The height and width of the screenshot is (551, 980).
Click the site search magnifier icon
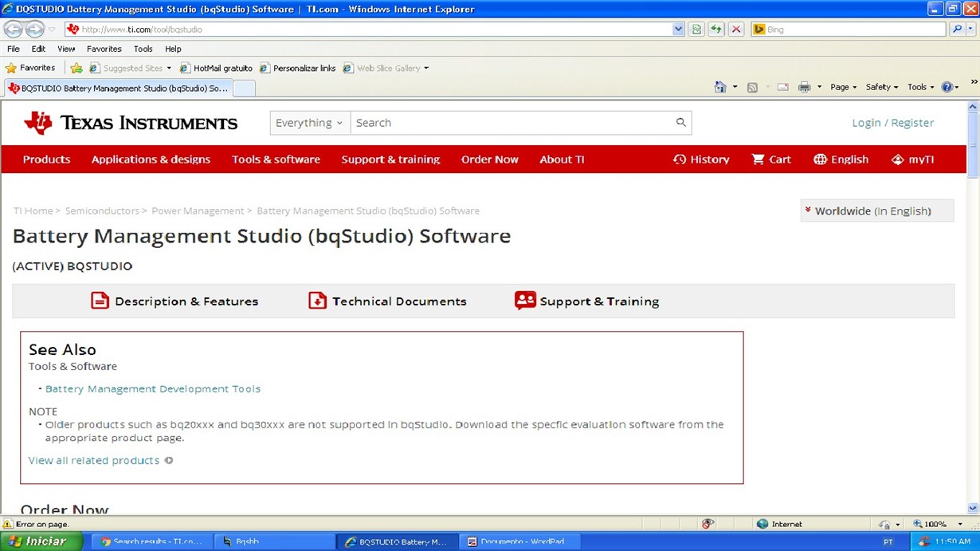pyautogui.click(x=680, y=122)
